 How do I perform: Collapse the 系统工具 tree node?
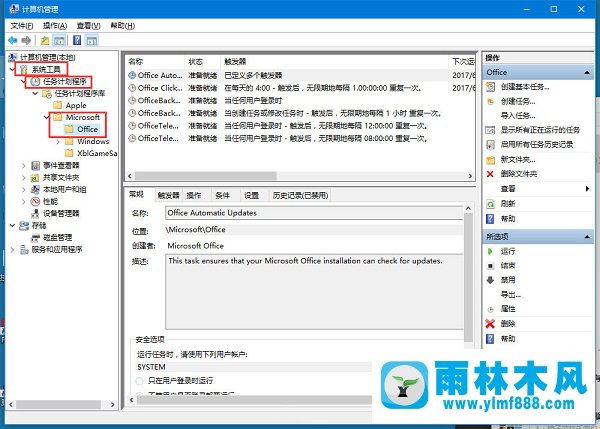click(12, 69)
